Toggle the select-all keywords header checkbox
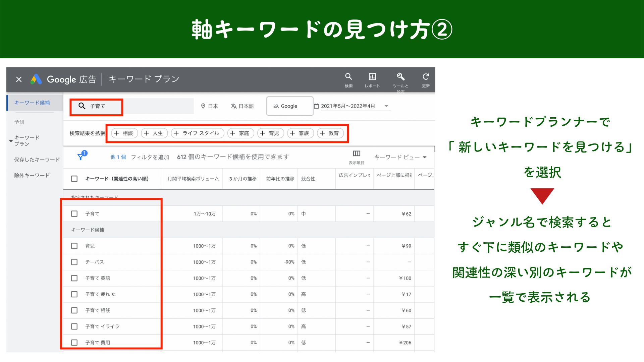 [74, 179]
